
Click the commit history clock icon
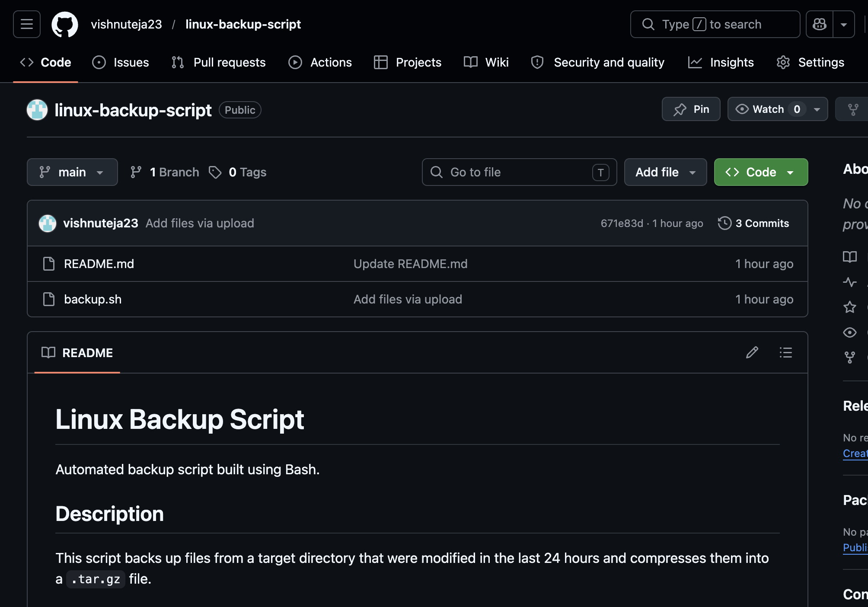pyautogui.click(x=724, y=223)
